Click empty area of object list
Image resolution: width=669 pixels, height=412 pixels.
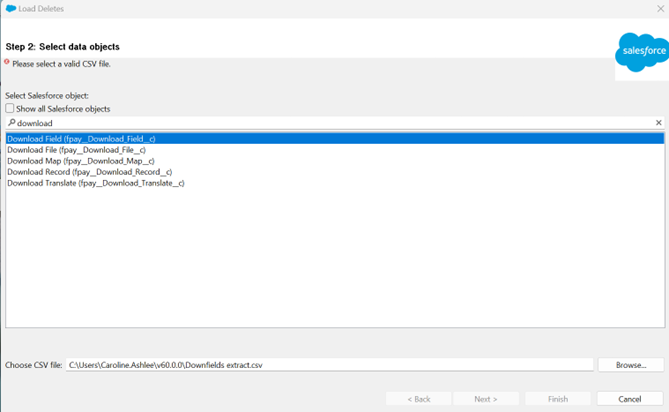pos(335,260)
